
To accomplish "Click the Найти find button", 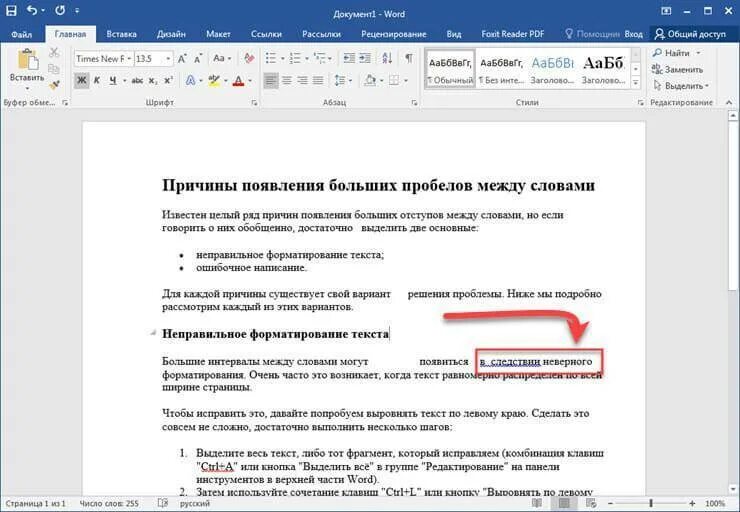I will [676, 53].
